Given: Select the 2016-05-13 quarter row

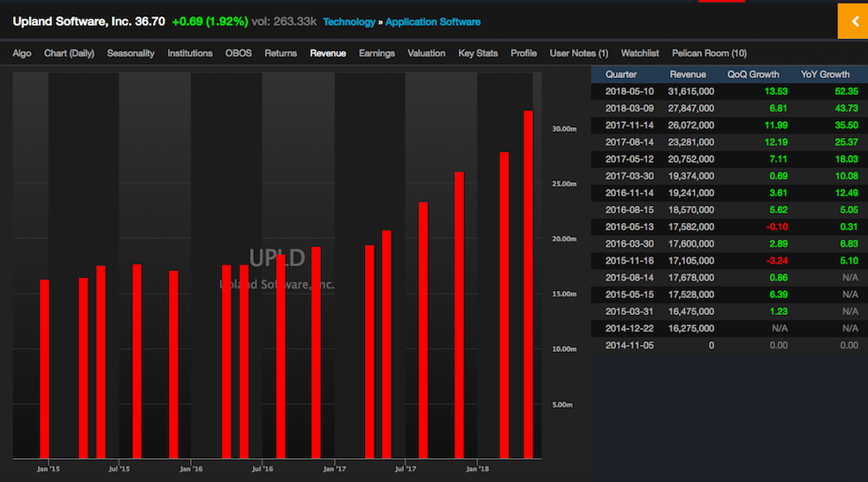Looking at the screenshot, I should [729, 226].
